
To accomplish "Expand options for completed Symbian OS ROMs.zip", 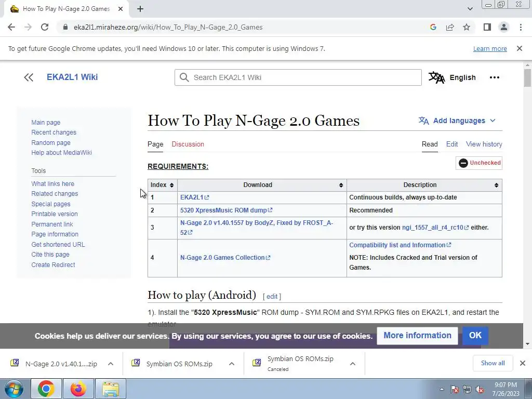I will coord(232,364).
